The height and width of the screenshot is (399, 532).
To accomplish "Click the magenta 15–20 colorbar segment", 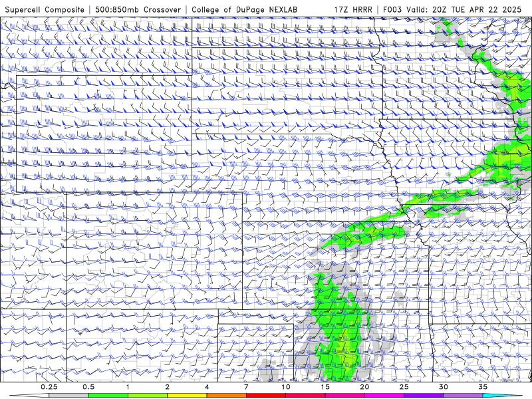I will 344,396.
